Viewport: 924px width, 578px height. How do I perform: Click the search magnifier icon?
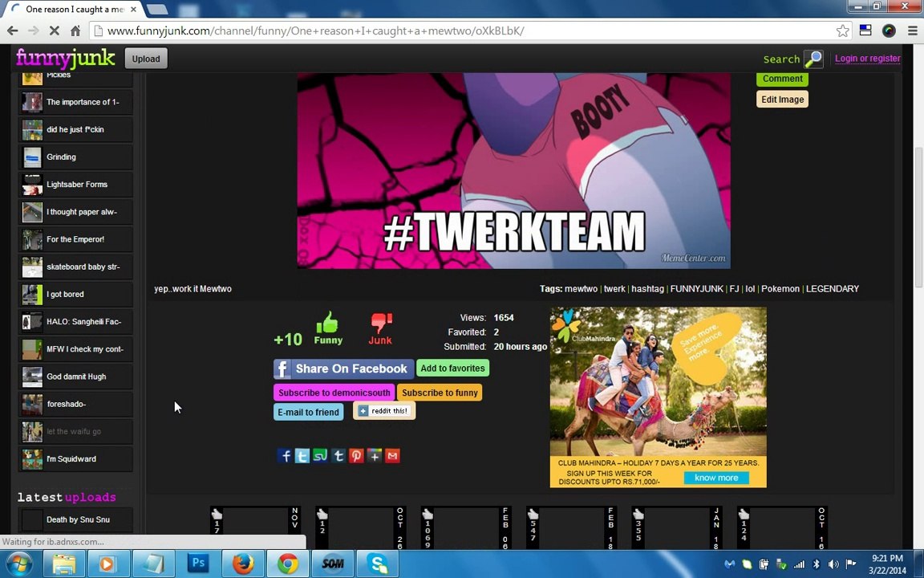click(813, 59)
